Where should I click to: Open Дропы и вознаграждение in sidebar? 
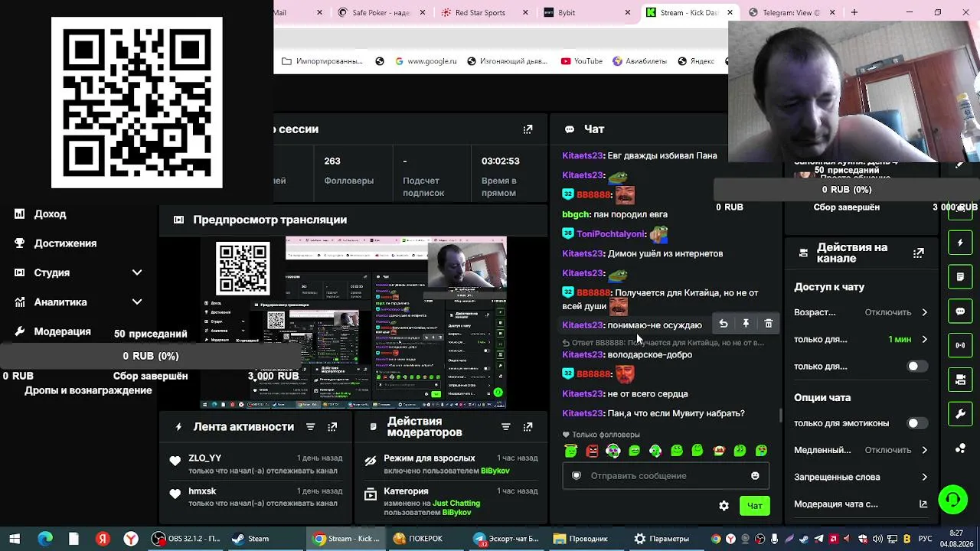88,390
